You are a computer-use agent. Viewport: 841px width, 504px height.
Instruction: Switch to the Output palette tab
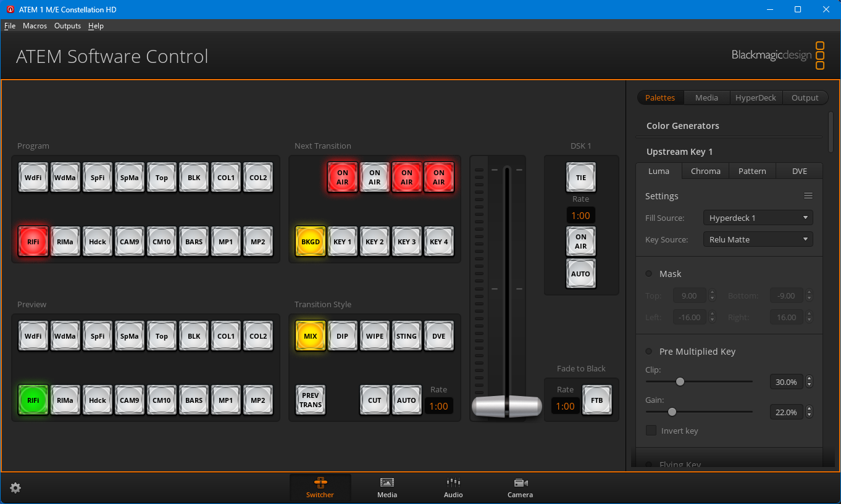tap(805, 97)
